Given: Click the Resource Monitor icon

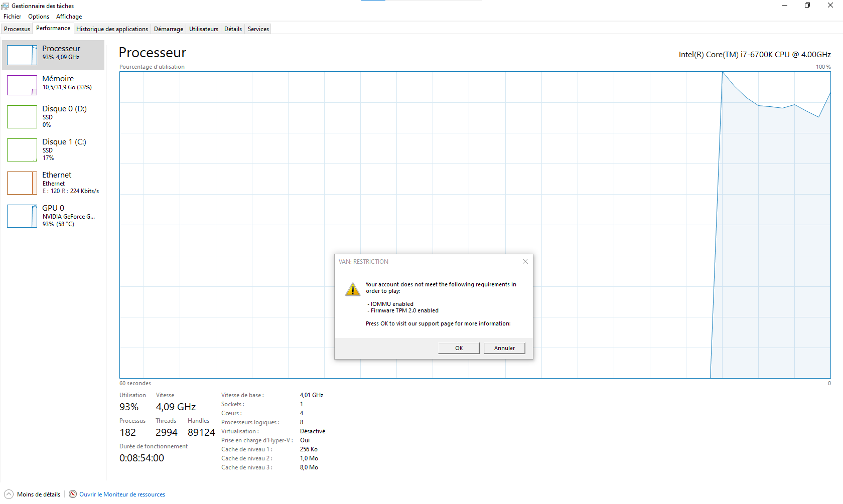Looking at the screenshot, I should click(x=73, y=494).
